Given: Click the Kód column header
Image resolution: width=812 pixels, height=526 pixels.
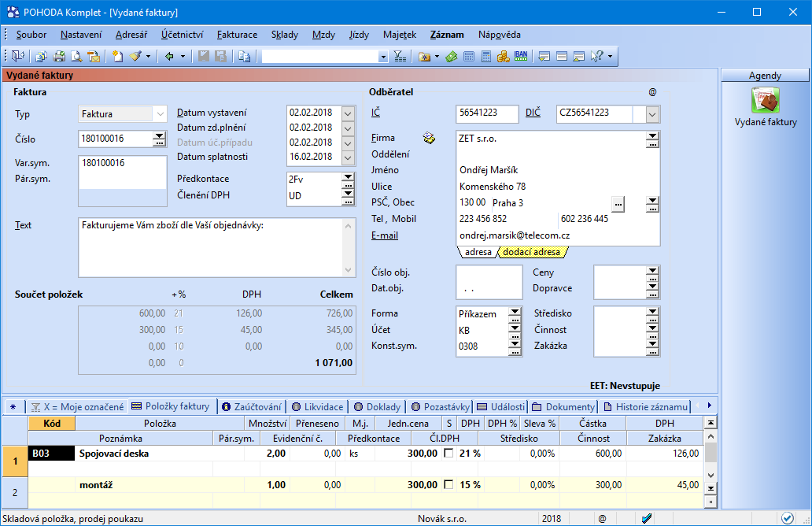Looking at the screenshot, I should click(52, 424).
